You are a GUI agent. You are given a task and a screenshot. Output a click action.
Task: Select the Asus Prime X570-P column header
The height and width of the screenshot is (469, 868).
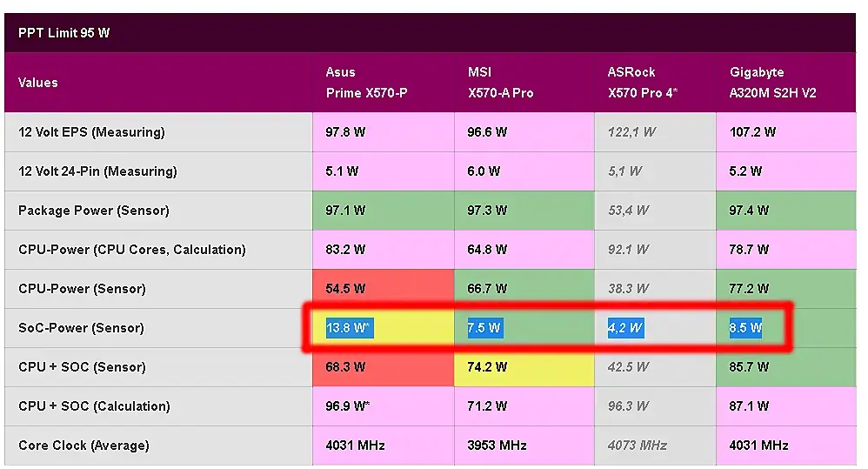tap(366, 83)
